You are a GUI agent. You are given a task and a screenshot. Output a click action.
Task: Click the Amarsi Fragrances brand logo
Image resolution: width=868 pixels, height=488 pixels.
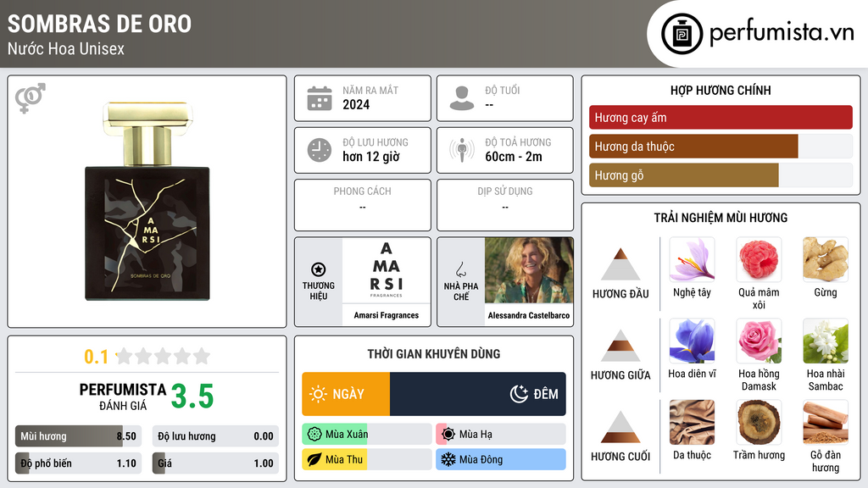coord(387,270)
